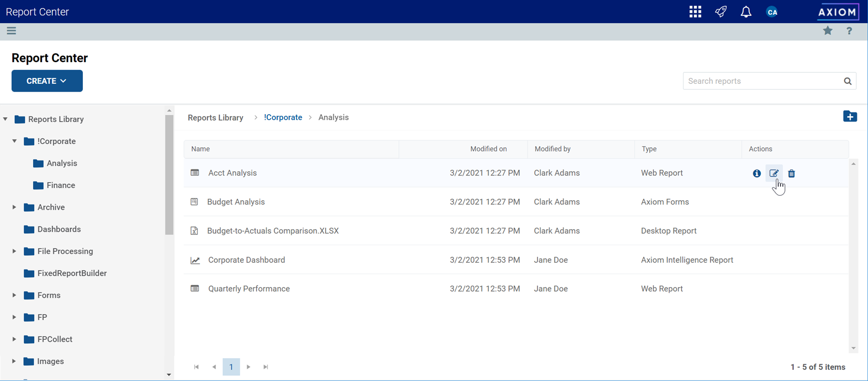Select the Dashboards folder in tree

coord(59,229)
